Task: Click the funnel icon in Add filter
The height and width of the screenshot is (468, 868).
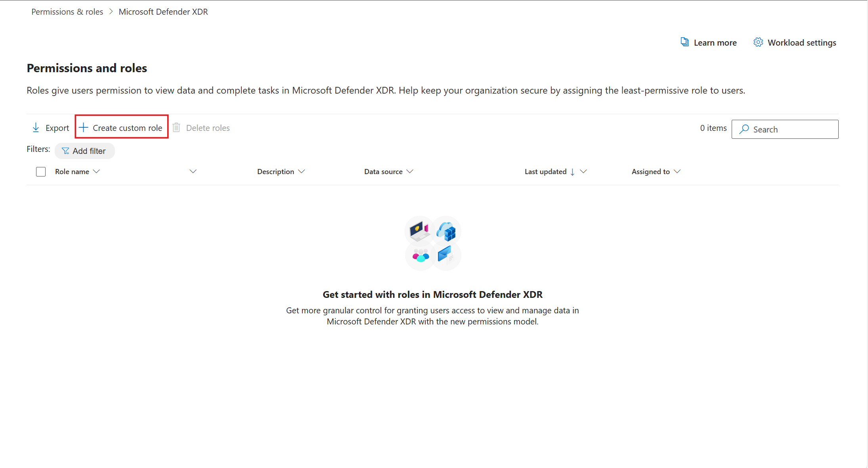Action: (65, 151)
